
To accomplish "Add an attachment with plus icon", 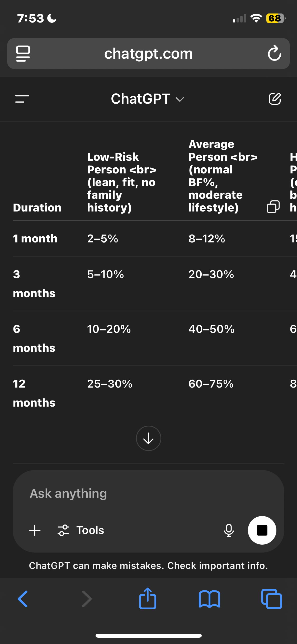I will coord(35,530).
